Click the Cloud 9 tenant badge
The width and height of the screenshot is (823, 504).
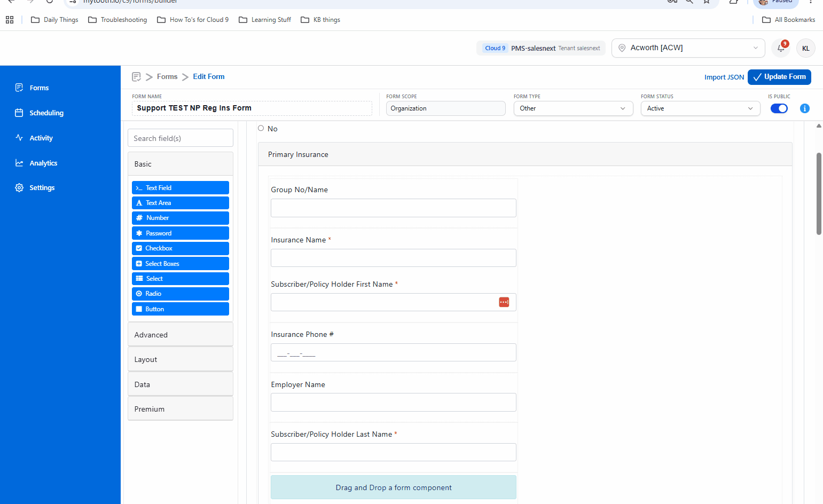(x=495, y=48)
